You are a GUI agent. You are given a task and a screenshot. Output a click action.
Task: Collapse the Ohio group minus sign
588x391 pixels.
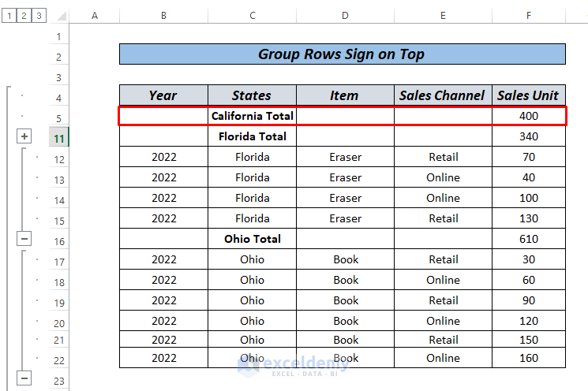pyautogui.click(x=24, y=378)
